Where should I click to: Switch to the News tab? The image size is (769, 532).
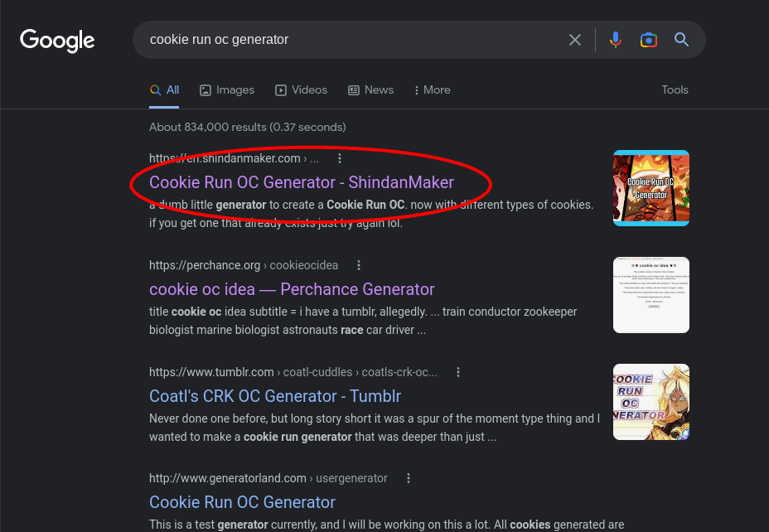click(x=370, y=89)
